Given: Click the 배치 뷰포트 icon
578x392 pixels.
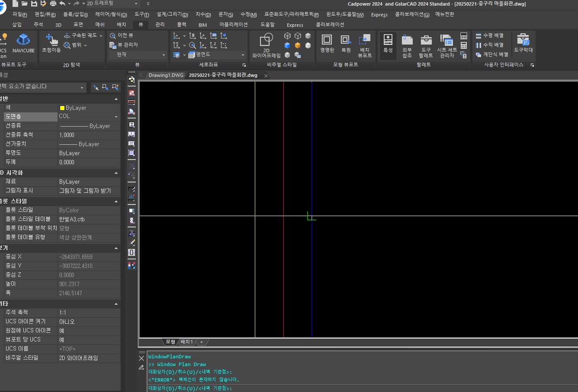Looking at the screenshot, I should pyautogui.click(x=365, y=46).
